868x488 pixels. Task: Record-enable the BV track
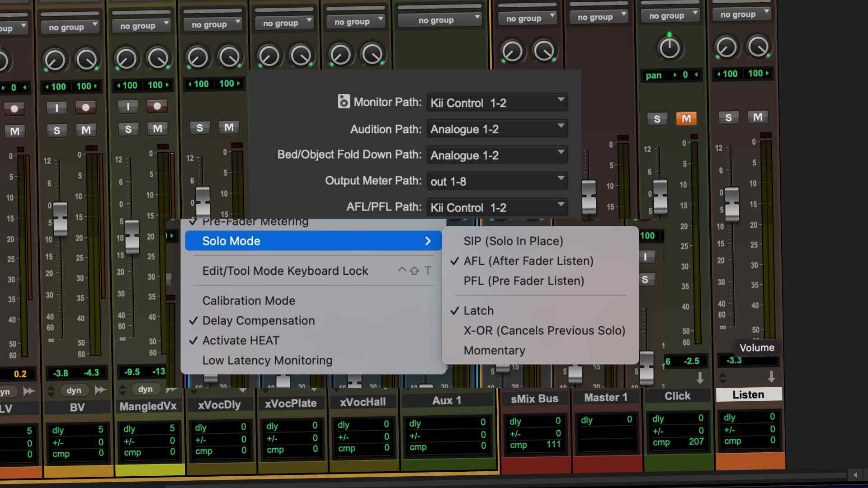click(x=86, y=107)
